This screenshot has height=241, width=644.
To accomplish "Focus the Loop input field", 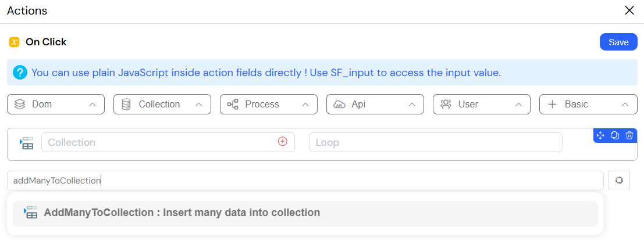I will [x=436, y=142].
